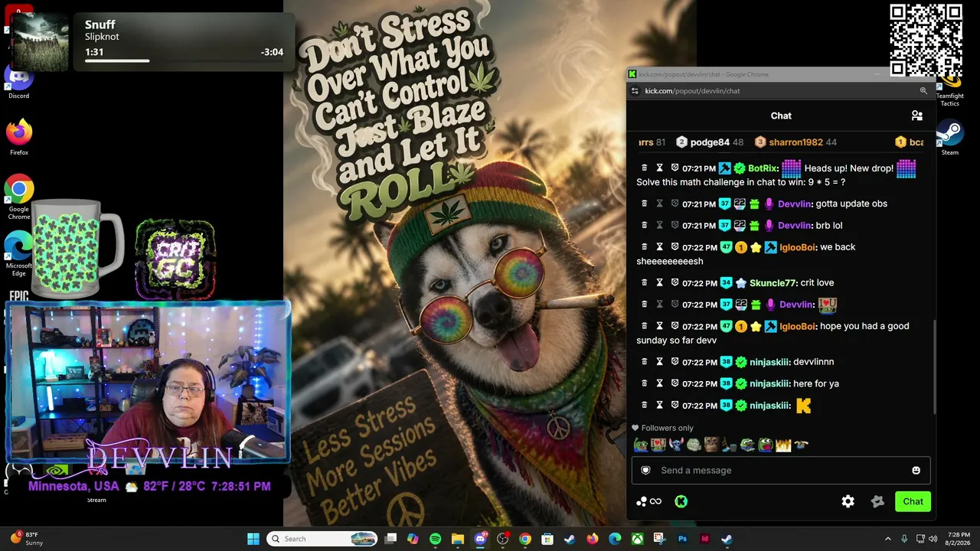
Task: Click the Windows Start button
Action: pos(253,539)
